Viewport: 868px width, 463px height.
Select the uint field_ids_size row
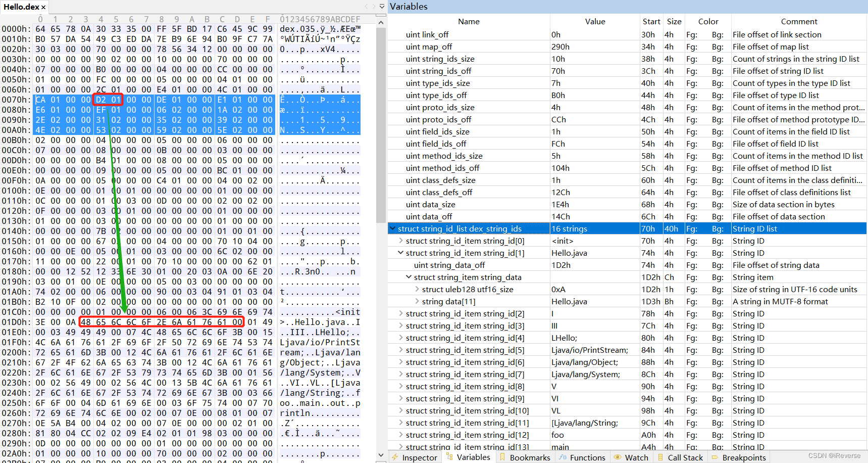coord(627,131)
